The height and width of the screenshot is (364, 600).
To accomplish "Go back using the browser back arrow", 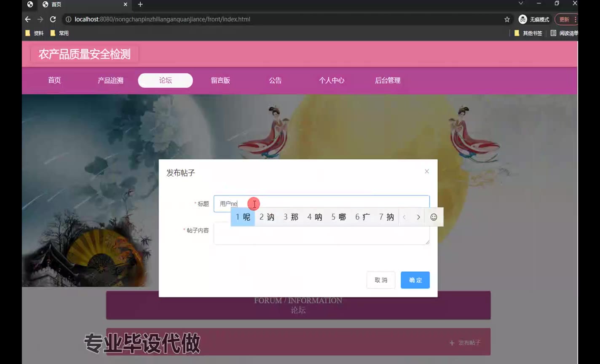I will [28, 19].
